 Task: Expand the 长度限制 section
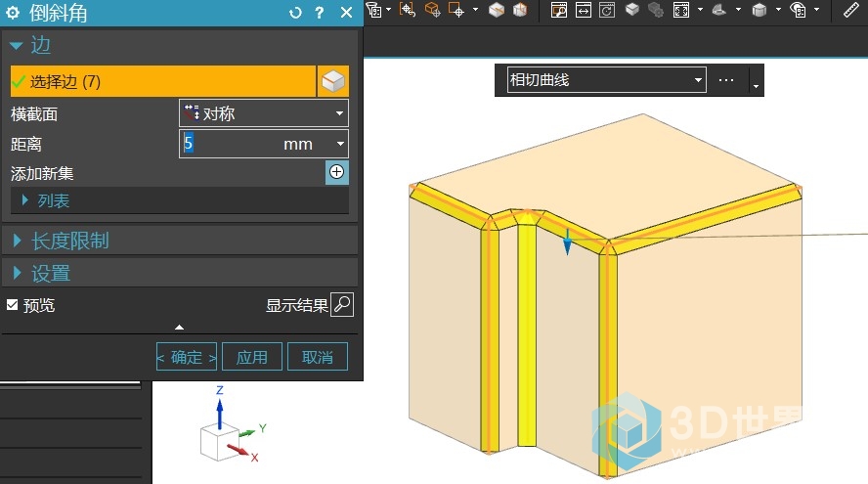(17, 241)
